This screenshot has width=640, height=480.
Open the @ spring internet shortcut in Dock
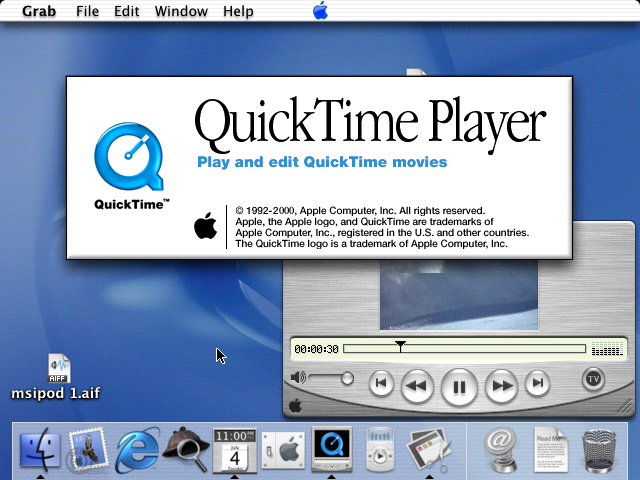pos(501,450)
